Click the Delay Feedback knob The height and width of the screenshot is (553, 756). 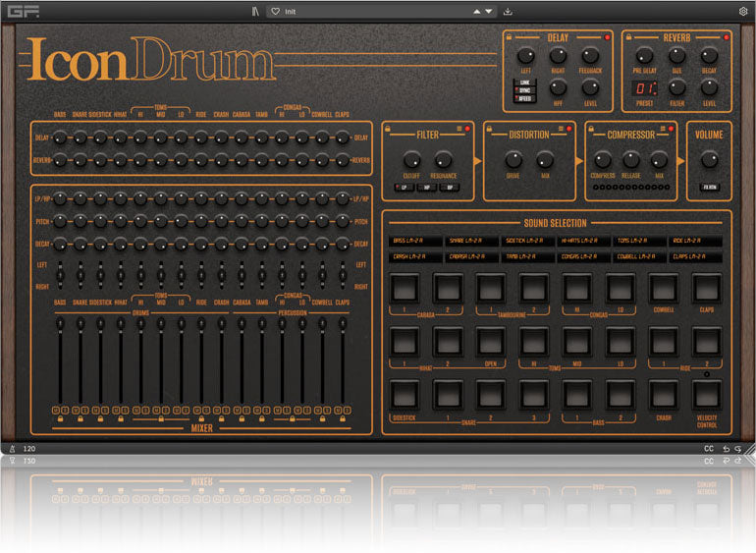click(x=590, y=55)
